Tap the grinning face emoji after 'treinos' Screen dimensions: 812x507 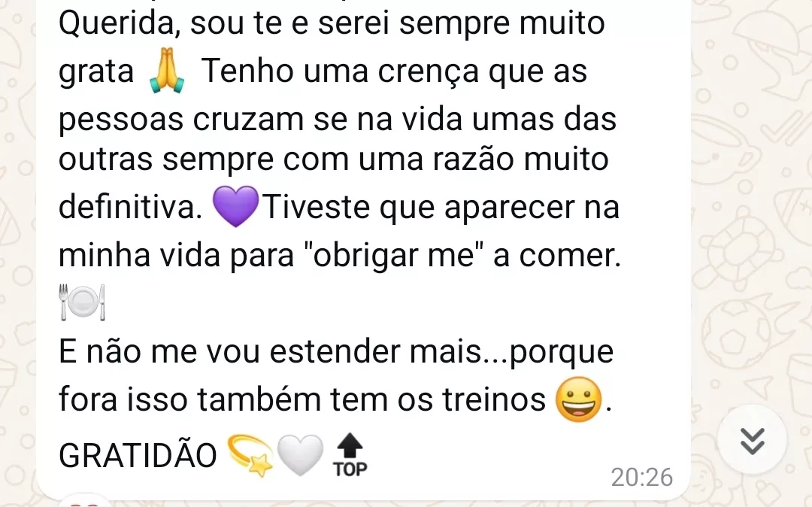tap(579, 399)
